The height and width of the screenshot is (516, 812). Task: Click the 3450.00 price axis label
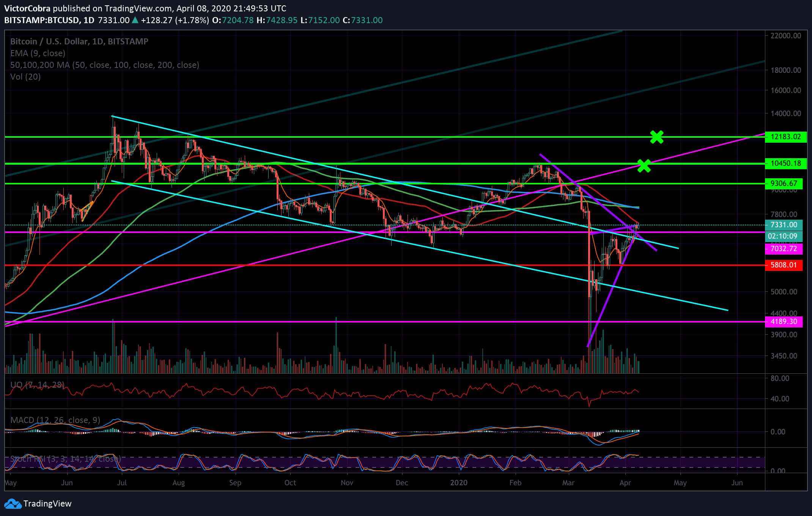pyautogui.click(x=784, y=356)
